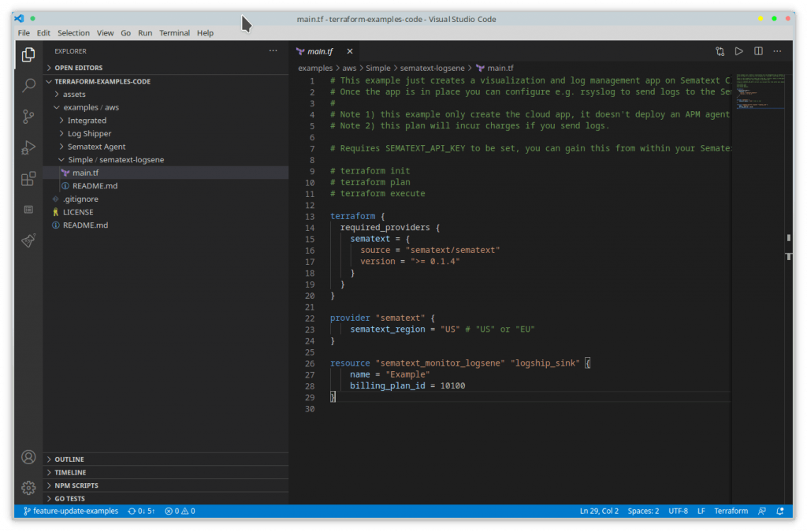Open the Manage gear settings icon
Screen dimensions: 807x532
pos(28,488)
